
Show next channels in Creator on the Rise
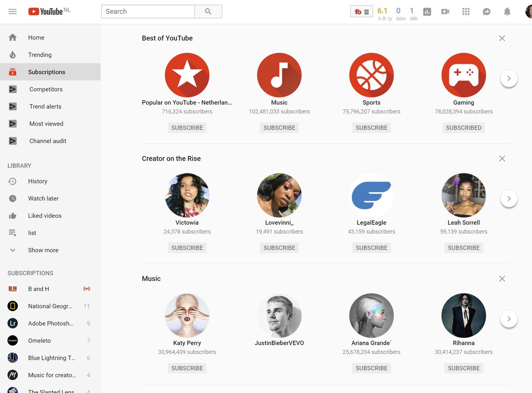pyautogui.click(x=509, y=199)
